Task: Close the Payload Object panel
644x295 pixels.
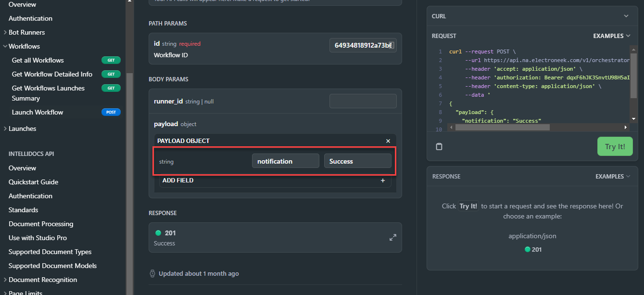Action: 388,141
